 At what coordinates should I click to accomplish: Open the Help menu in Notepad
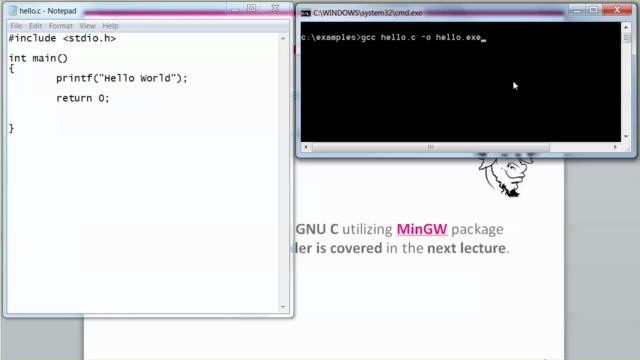(110, 26)
